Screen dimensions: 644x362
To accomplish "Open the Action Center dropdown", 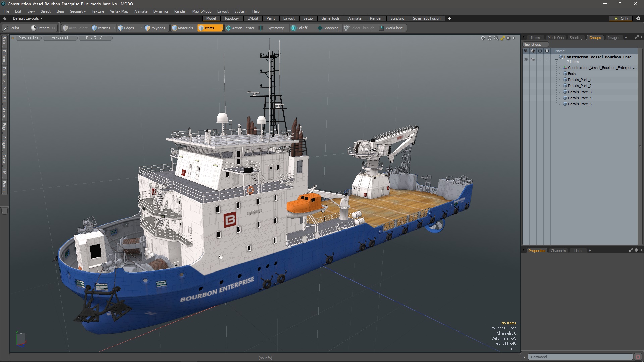I will (240, 28).
